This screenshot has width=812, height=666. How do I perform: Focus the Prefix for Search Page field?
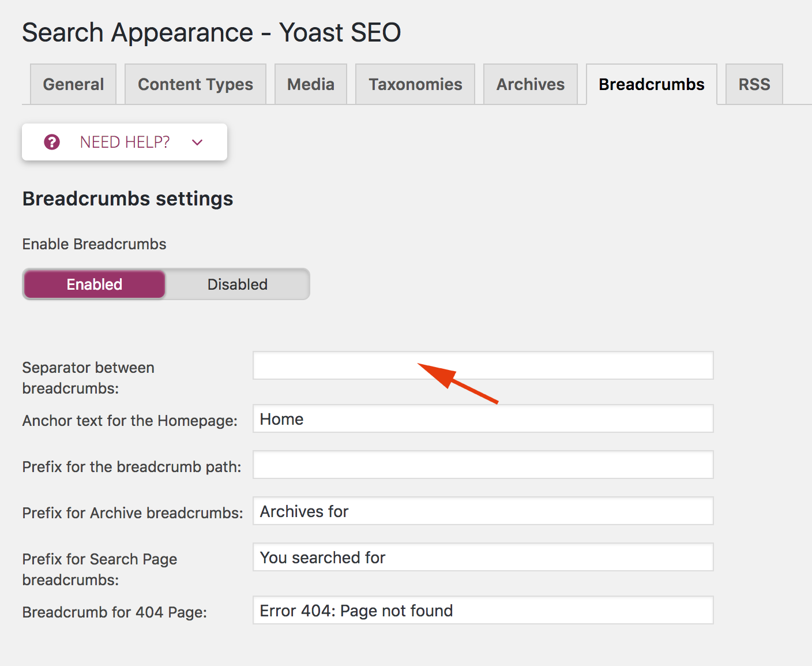click(x=483, y=557)
